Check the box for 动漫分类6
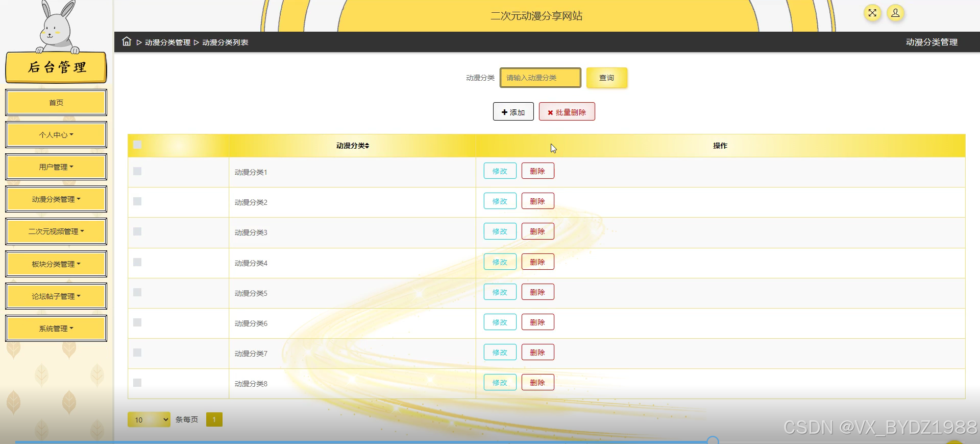 [137, 322]
